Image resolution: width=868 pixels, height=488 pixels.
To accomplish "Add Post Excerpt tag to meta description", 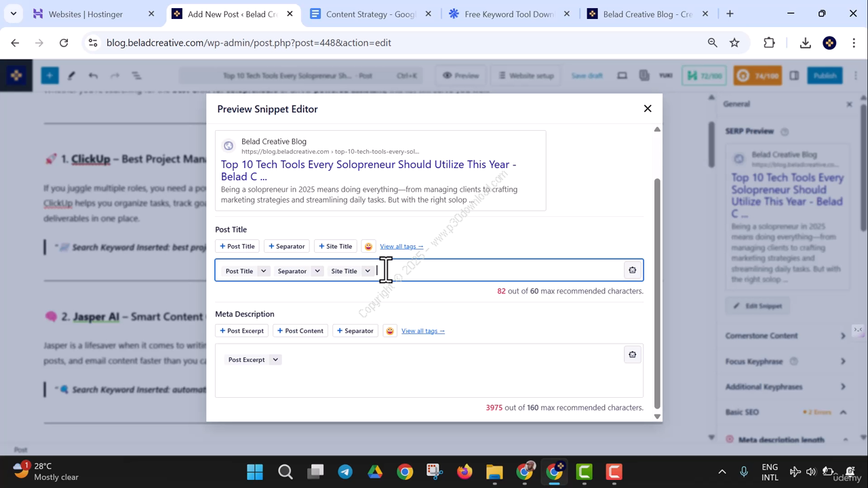I will pos(241,331).
